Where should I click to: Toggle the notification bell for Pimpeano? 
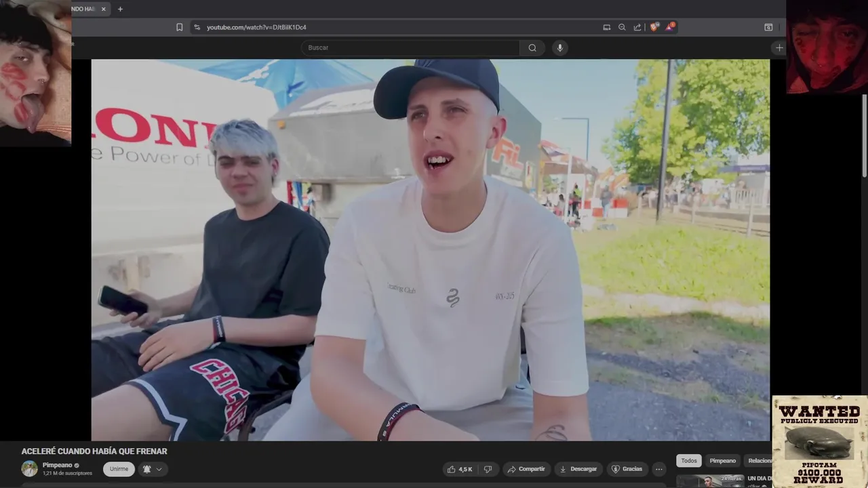[146, 469]
